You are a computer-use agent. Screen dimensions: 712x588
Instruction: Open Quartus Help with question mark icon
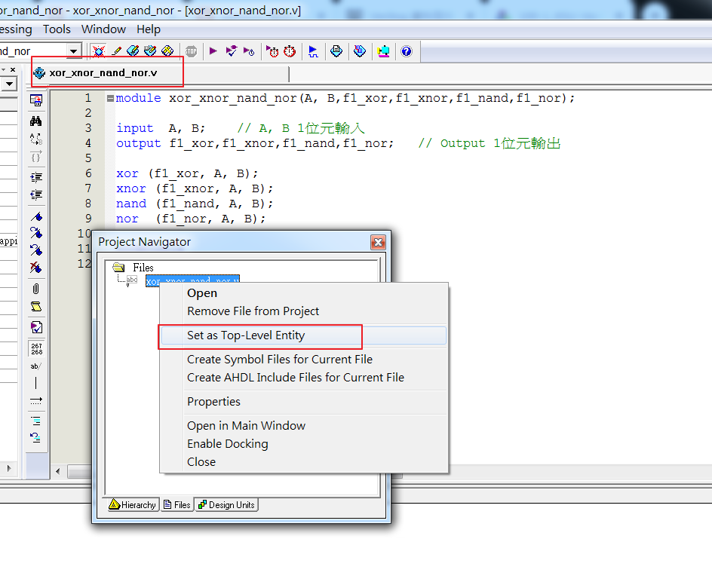[407, 51]
